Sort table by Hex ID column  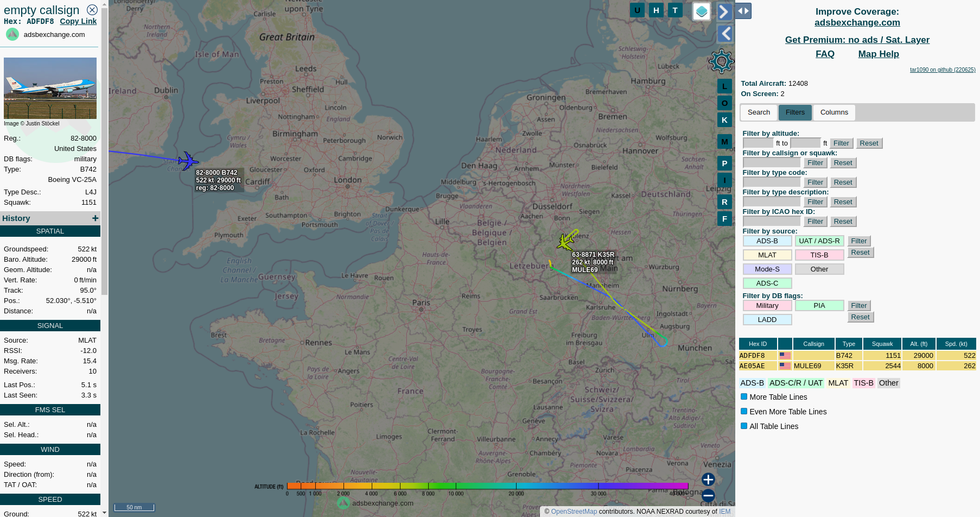(x=758, y=344)
